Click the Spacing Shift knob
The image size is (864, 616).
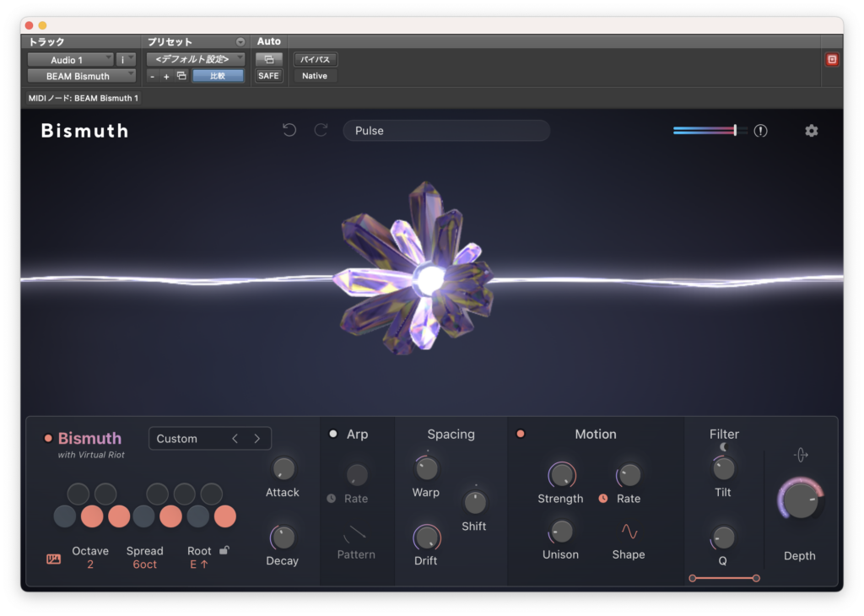474,502
